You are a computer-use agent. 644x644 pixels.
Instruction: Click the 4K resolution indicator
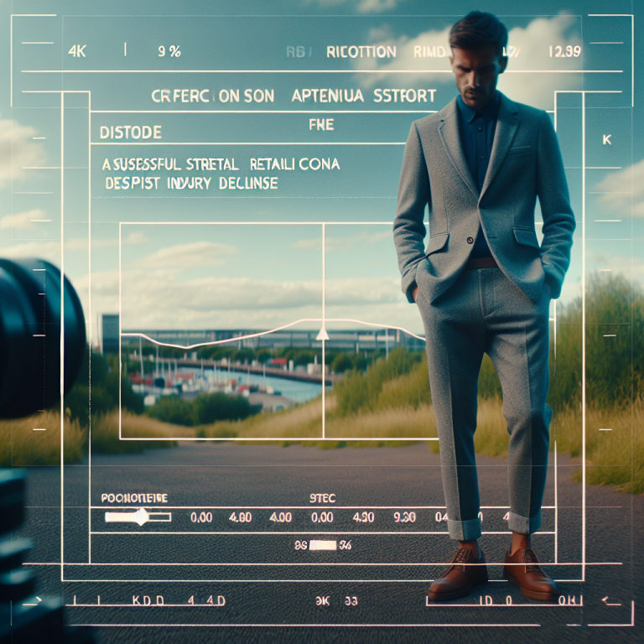[77, 51]
